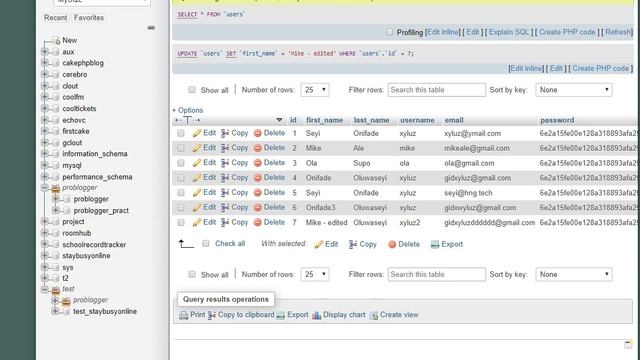640x360 pixels.
Task: Click the Create PHP code link beside Explain SQL
Action: click(x=567, y=32)
